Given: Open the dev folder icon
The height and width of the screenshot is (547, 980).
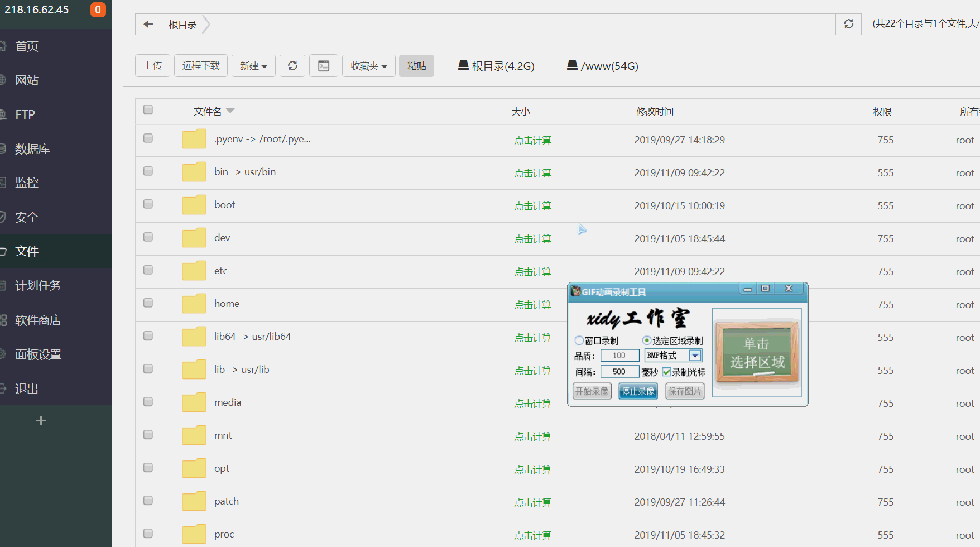Looking at the screenshot, I should 194,238.
